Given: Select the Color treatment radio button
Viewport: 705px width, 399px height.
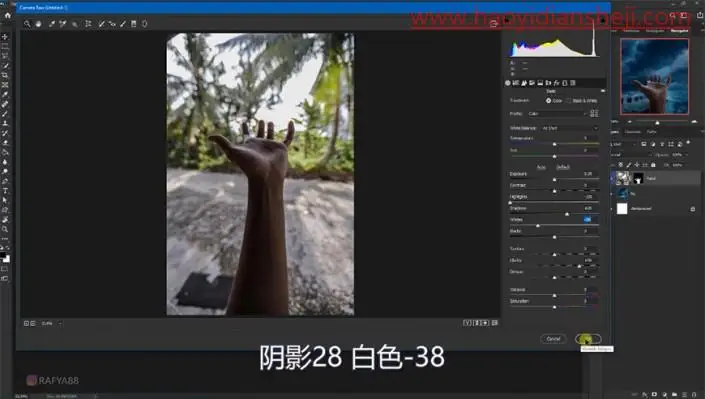Looking at the screenshot, I should coord(549,101).
